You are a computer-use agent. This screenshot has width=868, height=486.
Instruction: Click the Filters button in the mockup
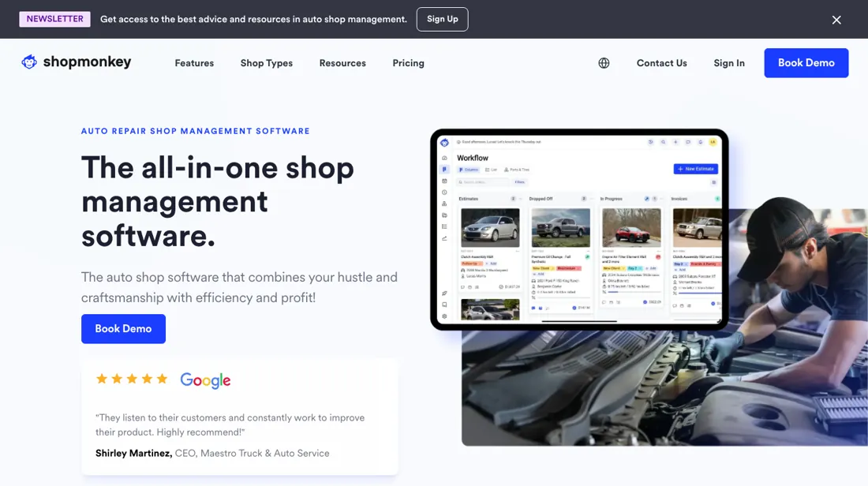click(520, 182)
